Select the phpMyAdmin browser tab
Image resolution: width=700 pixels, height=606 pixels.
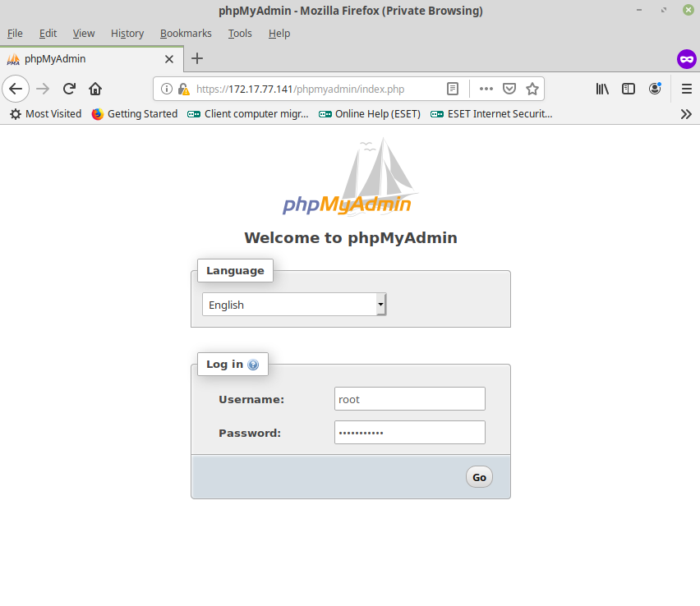[x=91, y=59]
